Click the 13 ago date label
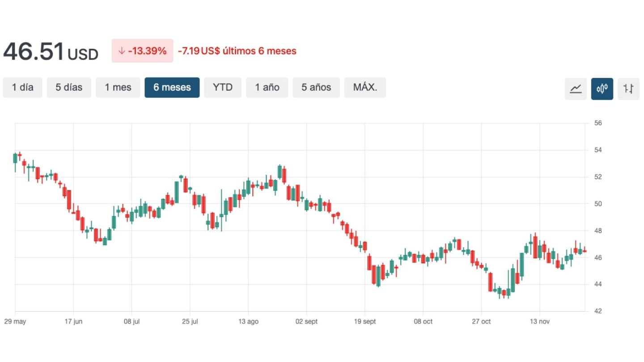The width and height of the screenshot is (644, 362). (x=248, y=321)
